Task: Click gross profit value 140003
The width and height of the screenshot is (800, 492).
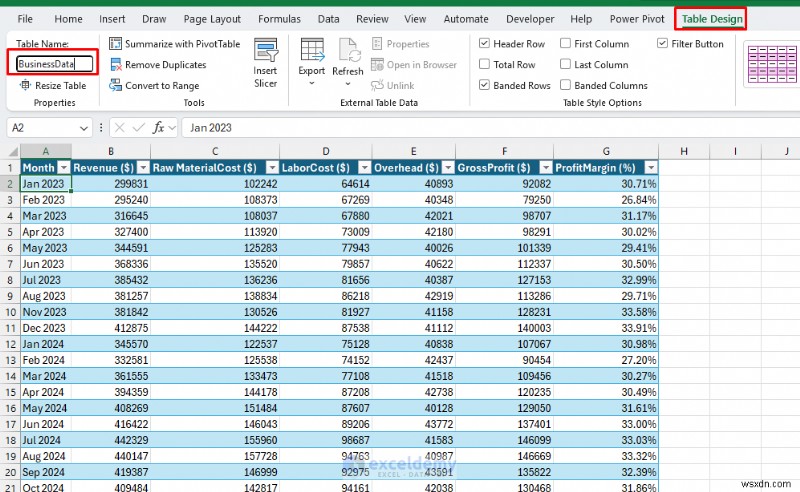Action: click(x=504, y=328)
